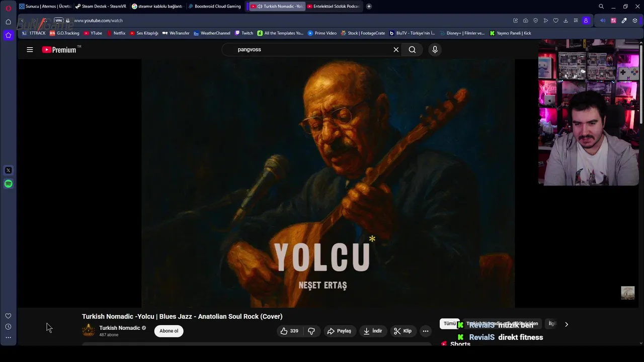Mute the Turkish Nomadic tab audio icon

pos(260,7)
